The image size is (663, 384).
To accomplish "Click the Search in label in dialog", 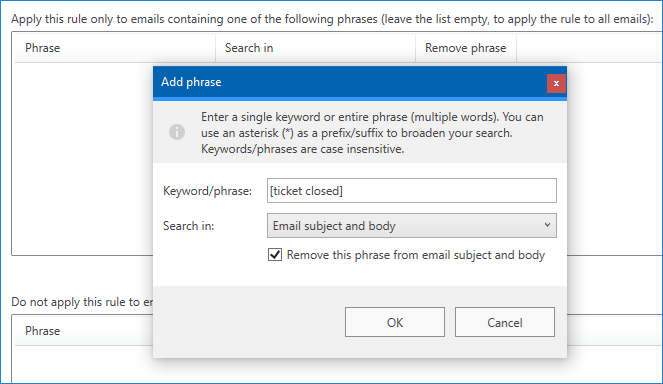I will click(189, 226).
